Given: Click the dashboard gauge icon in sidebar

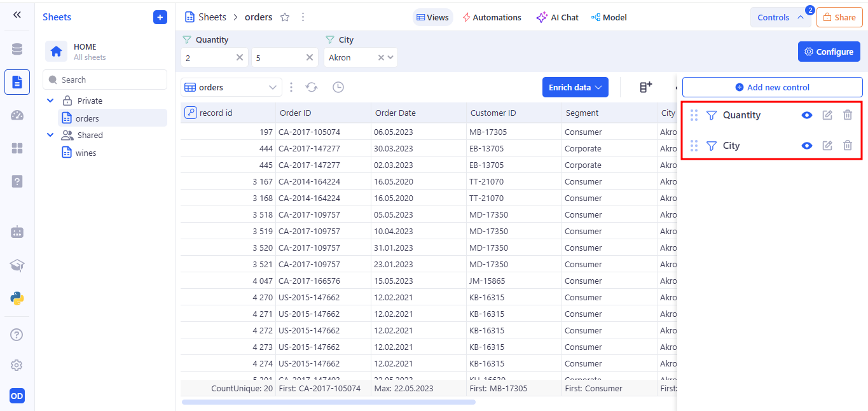Looking at the screenshot, I should (x=17, y=115).
